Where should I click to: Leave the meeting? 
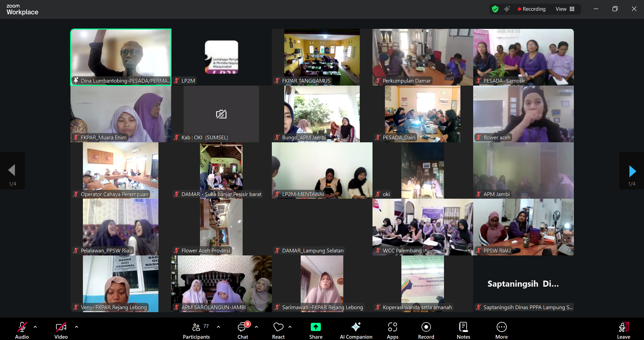point(623,327)
